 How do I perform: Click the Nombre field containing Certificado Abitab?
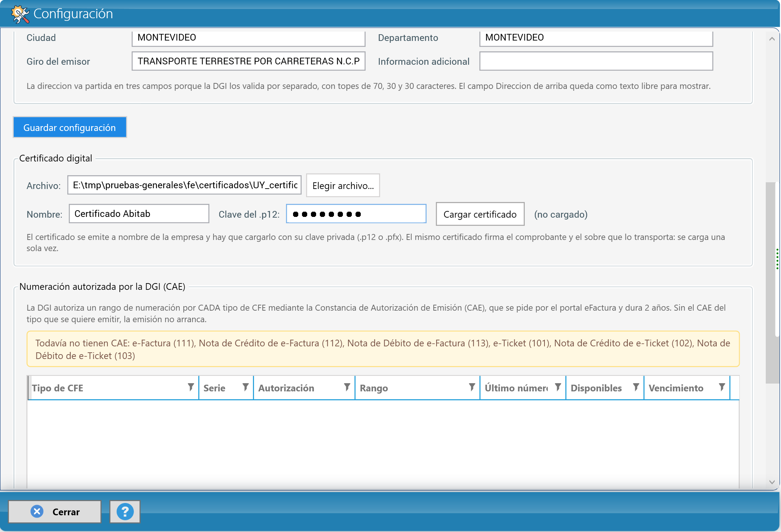coord(139,214)
